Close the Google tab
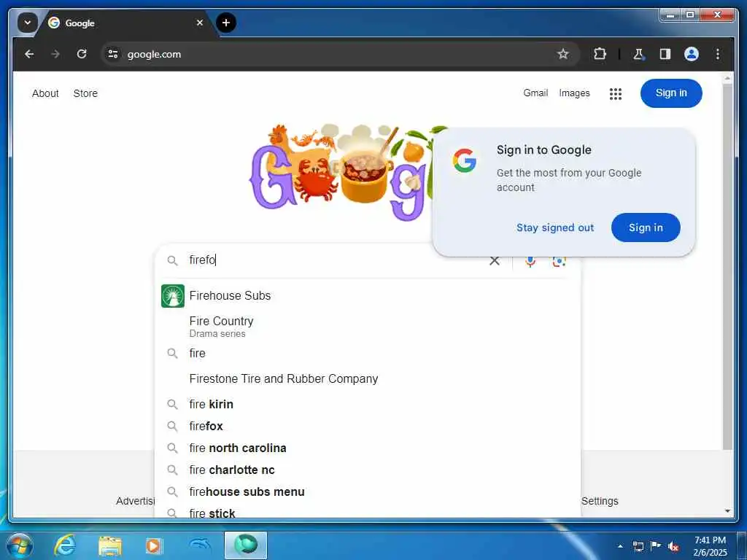The height and width of the screenshot is (560, 747). point(200,23)
